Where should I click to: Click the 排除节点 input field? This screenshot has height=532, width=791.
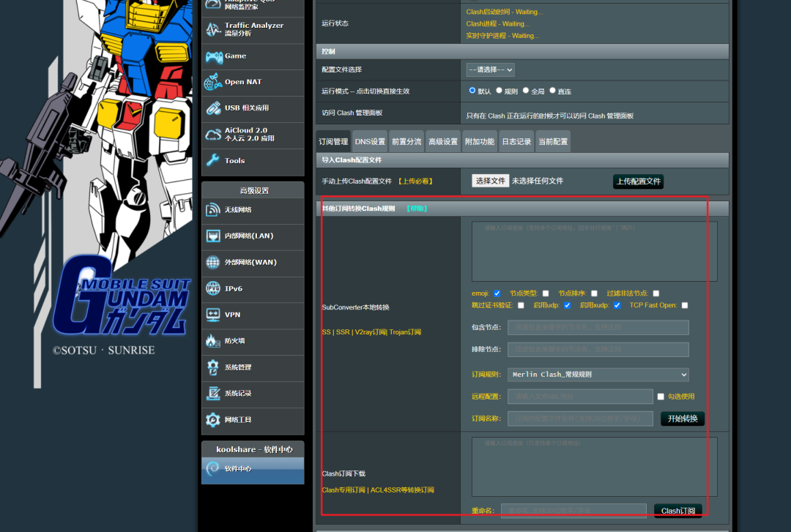point(598,350)
